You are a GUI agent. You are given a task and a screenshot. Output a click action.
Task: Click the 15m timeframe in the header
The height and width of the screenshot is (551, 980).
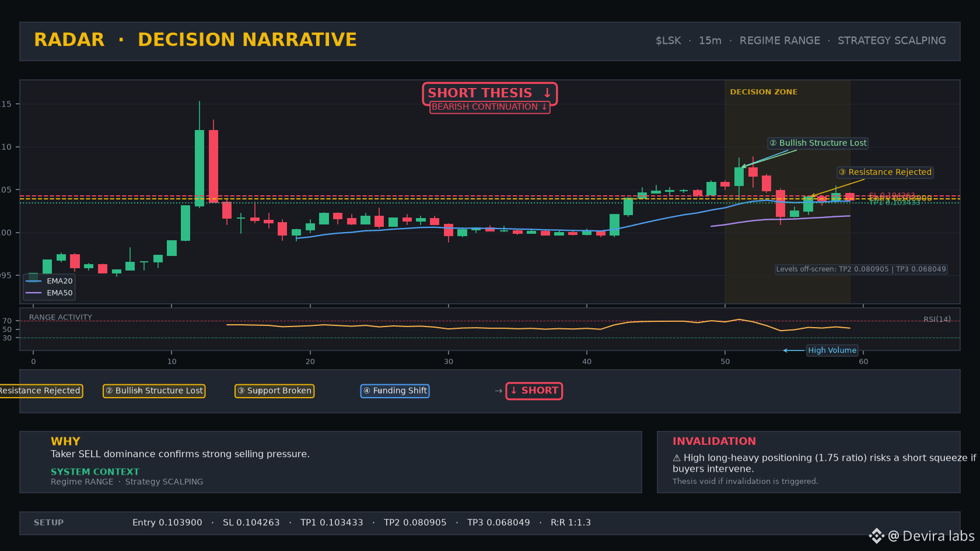click(710, 41)
